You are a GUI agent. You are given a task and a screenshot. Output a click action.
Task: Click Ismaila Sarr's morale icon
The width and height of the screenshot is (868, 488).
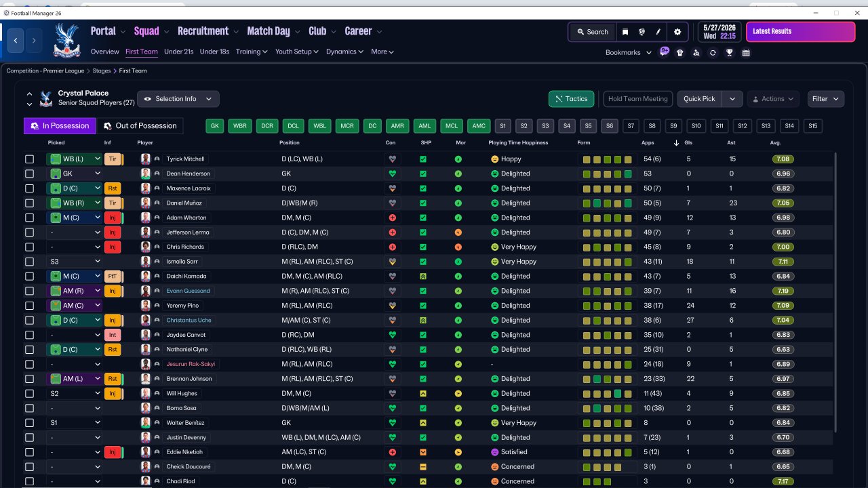point(458,262)
